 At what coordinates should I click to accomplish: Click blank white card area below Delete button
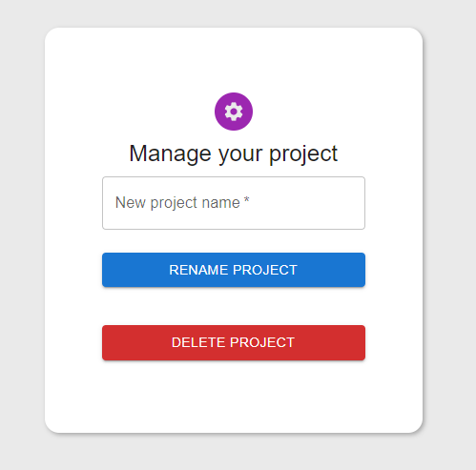click(234, 396)
